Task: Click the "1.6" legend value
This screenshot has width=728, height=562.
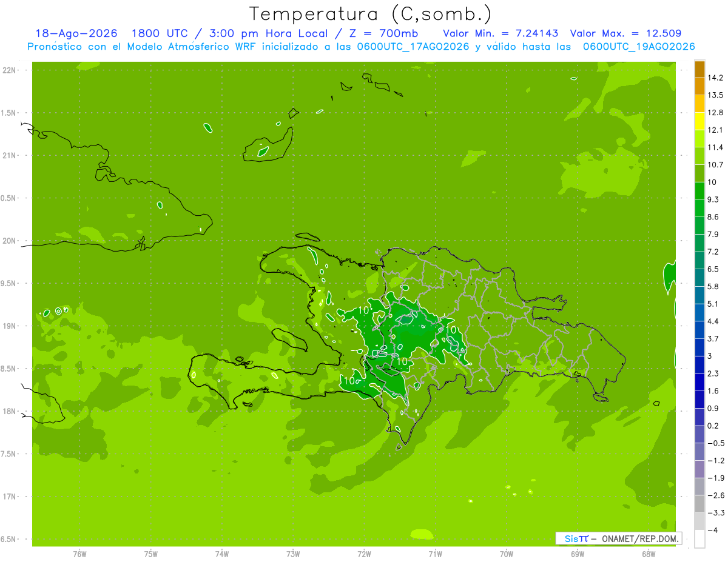Action: point(713,391)
